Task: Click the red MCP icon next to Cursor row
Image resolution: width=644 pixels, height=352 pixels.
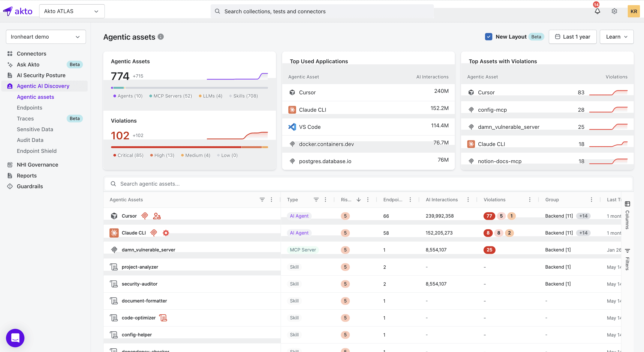Action: tap(144, 216)
